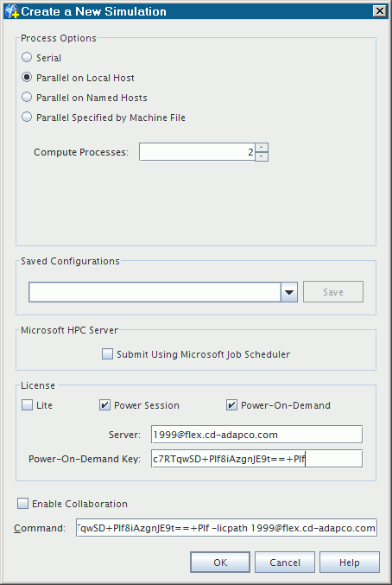Toggle the Power-On-Demand checkbox
This screenshot has height=585, width=392.
(x=231, y=405)
